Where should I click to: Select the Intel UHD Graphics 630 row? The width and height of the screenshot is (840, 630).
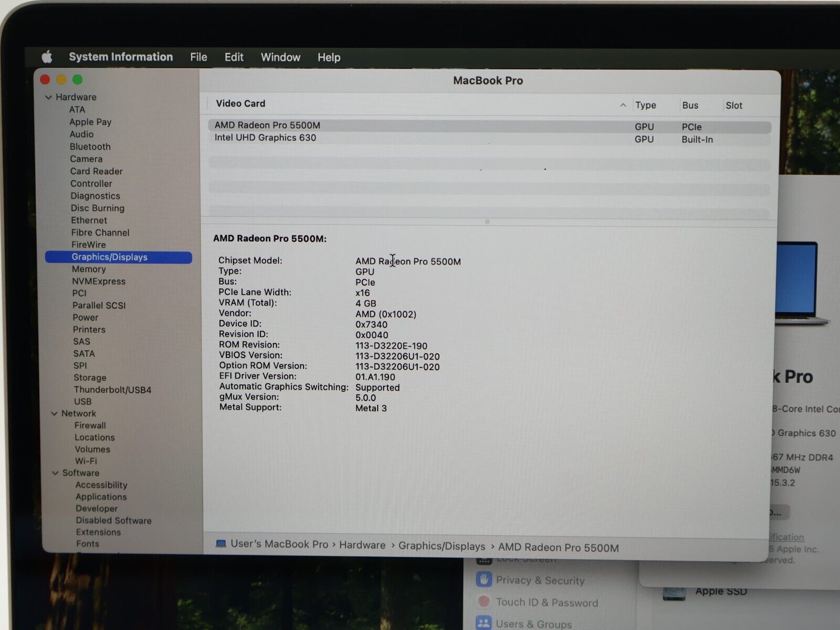click(x=489, y=139)
